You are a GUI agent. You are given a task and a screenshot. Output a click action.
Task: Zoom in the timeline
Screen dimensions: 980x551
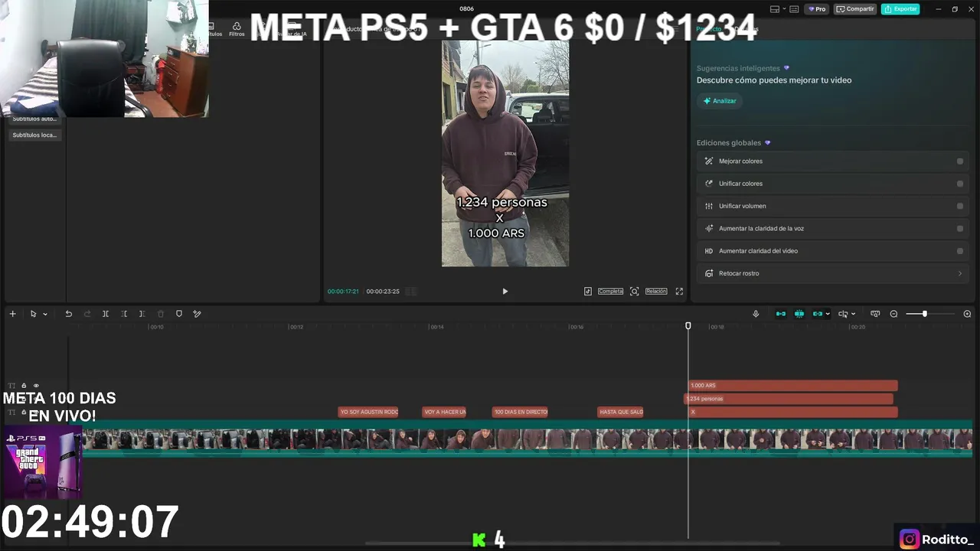967,314
